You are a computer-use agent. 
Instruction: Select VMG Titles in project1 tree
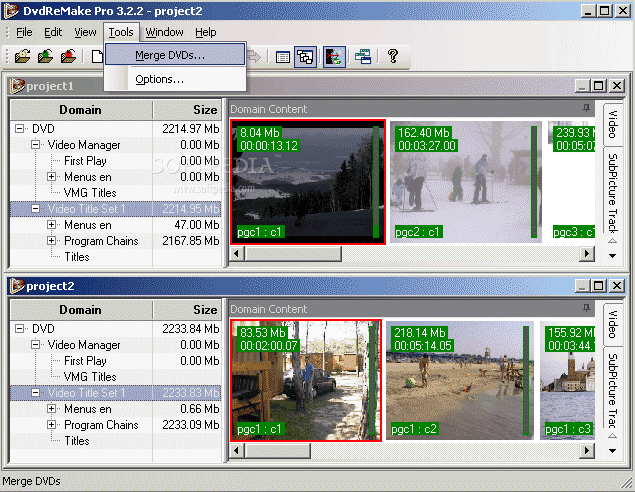[90, 193]
